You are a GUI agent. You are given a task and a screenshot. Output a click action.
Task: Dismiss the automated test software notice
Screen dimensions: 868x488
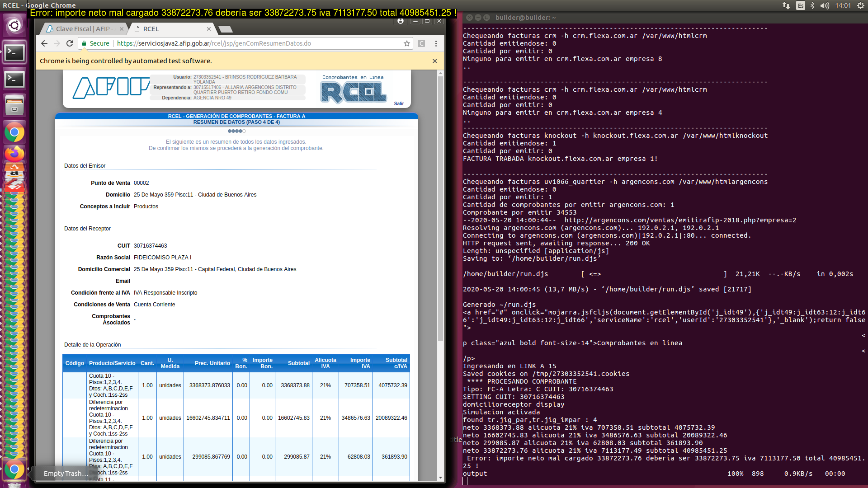(435, 61)
